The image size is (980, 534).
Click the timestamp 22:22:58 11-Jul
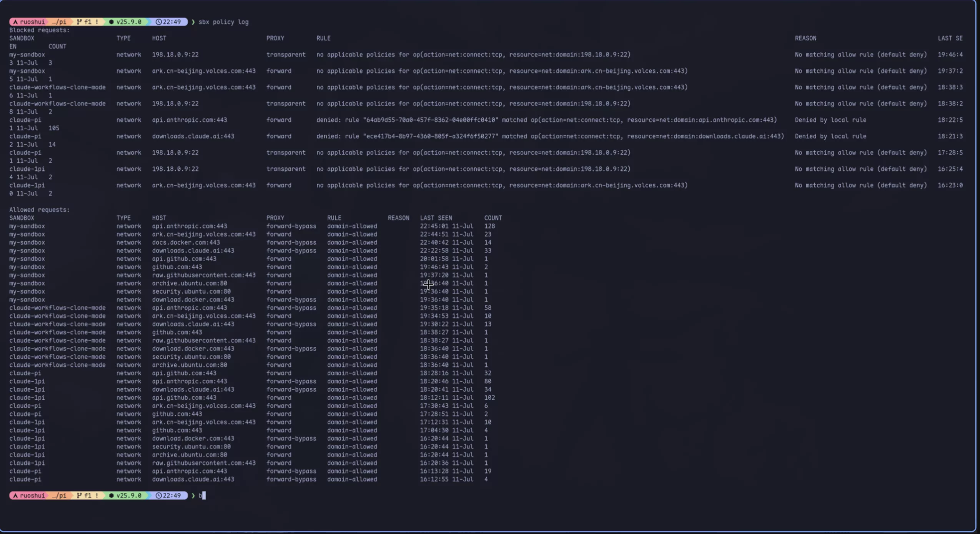[446, 250]
